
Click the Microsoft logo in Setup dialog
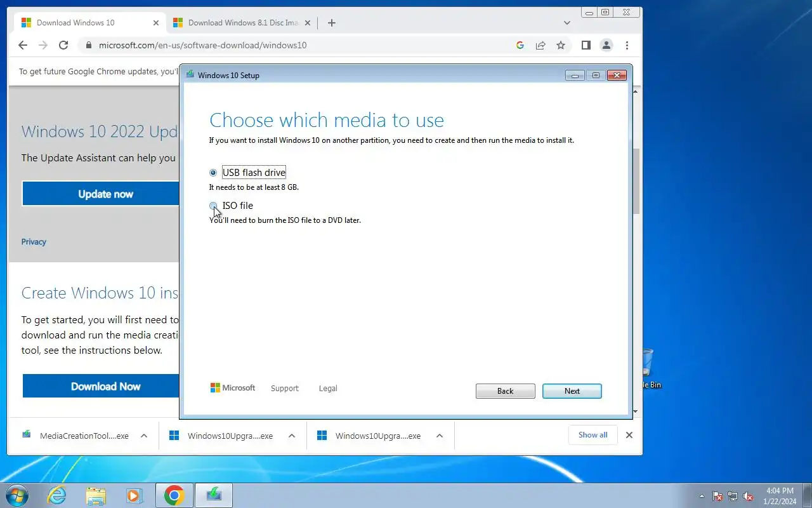(x=233, y=388)
